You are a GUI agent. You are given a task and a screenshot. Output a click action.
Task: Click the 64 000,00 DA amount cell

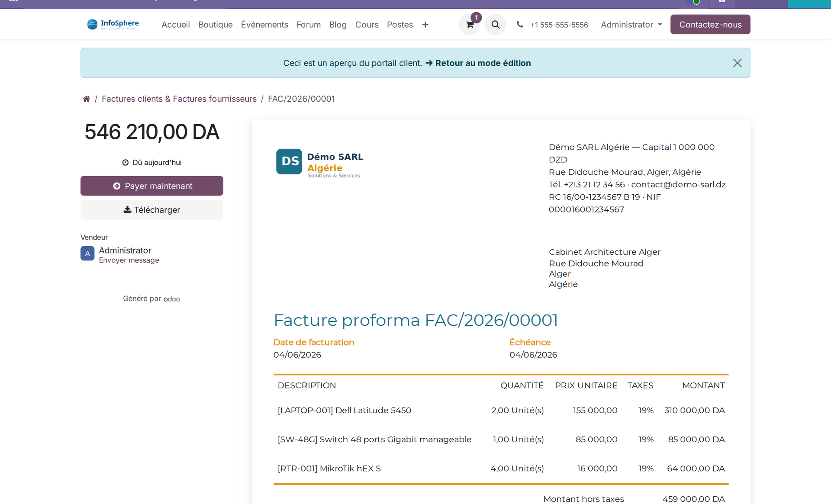click(x=696, y=469)
